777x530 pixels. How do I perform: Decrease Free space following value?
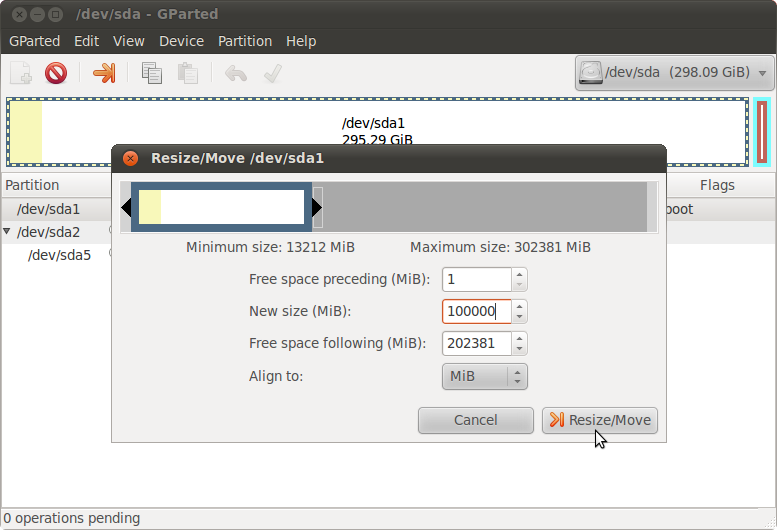click(519, 349)
